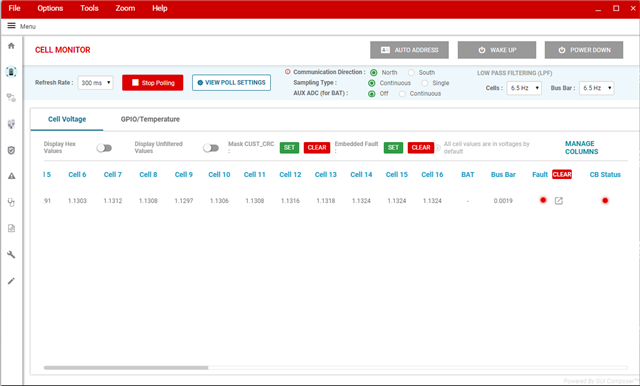Image resolution: width=640 pixels, height=386 pixels.
Task: Click the Cell Monitor page title
Action: [x=62, y=50]
